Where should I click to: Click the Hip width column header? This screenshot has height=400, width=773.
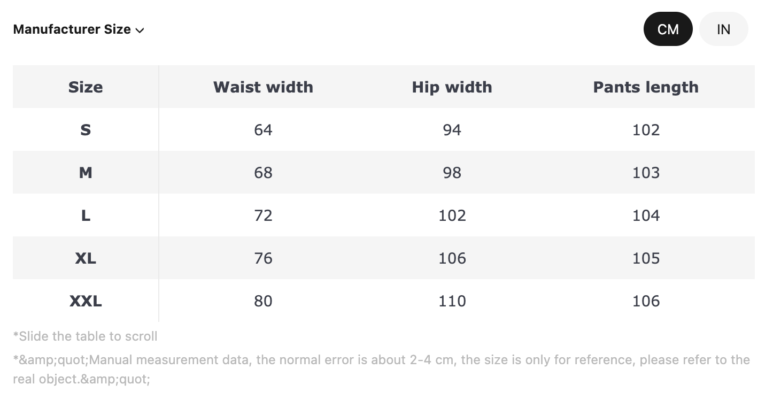[452, 87]
